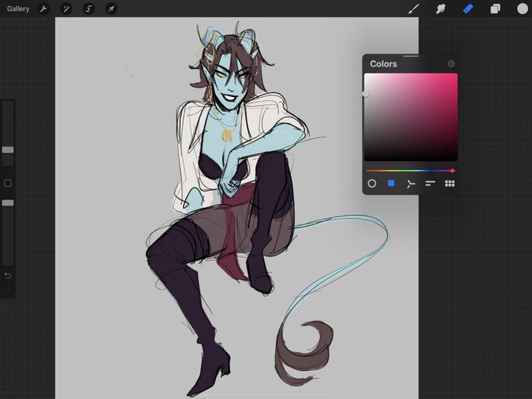This screenshot has height=399, width=532.
Task: Open the Value sliders color mode
Action: (430, 184)
